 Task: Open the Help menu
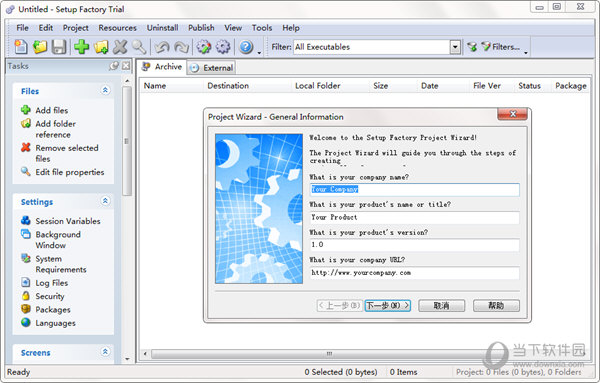(x=291, y=28)
